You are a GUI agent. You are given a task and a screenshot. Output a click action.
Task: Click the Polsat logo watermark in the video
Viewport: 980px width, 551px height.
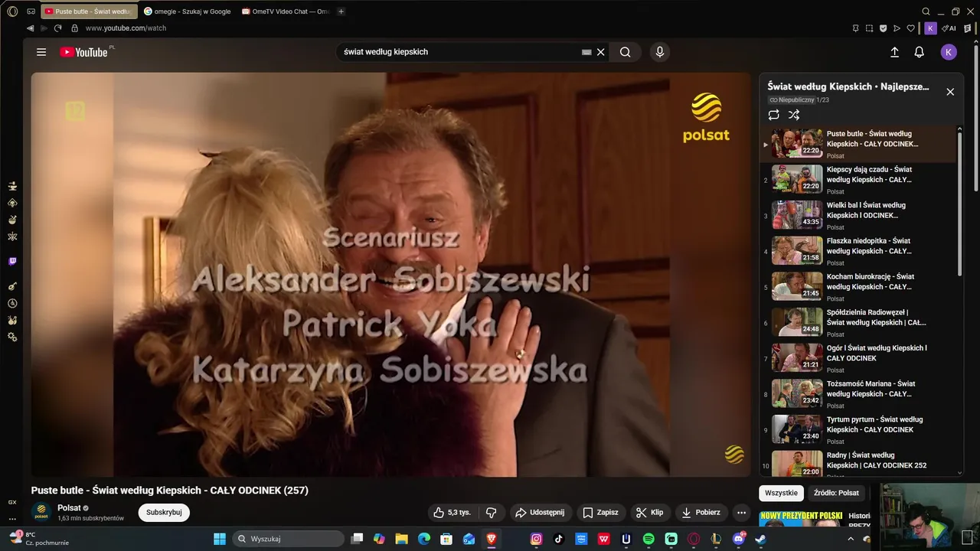click(x=706, y=117)
